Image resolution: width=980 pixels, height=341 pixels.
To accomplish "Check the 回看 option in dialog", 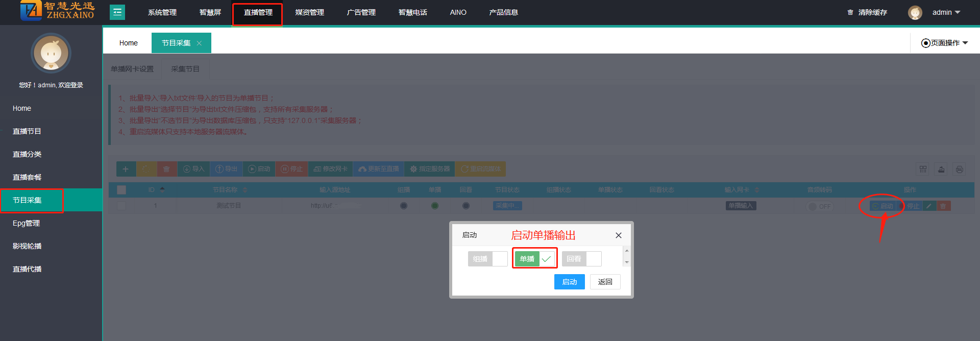I will pyautogui.click(x=581, y=259).
